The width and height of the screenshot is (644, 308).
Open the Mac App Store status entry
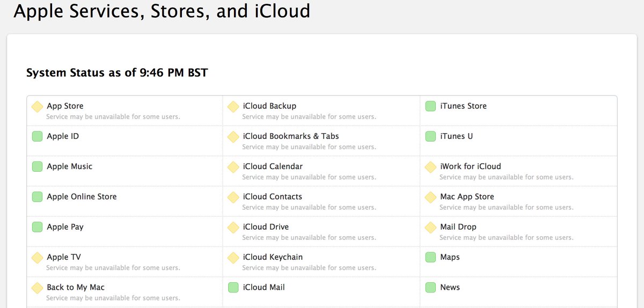[x=518, y=201]
